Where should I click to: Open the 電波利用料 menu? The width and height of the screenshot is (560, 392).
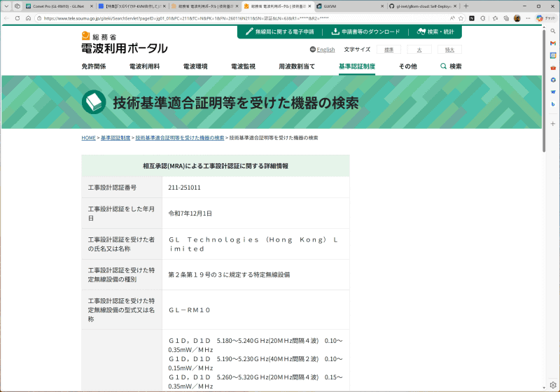click(x=144, y=66)
